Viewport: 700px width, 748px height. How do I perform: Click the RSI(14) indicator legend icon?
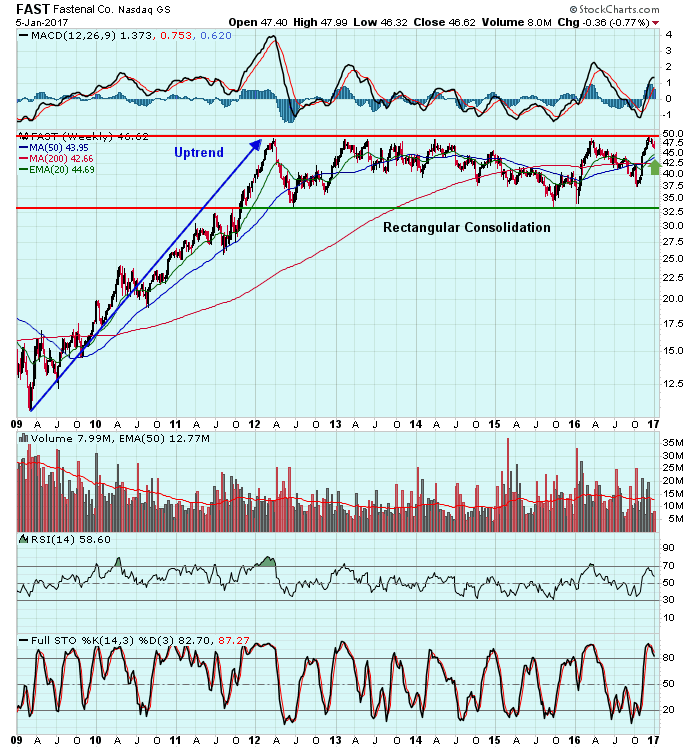(x=23, y=539)
